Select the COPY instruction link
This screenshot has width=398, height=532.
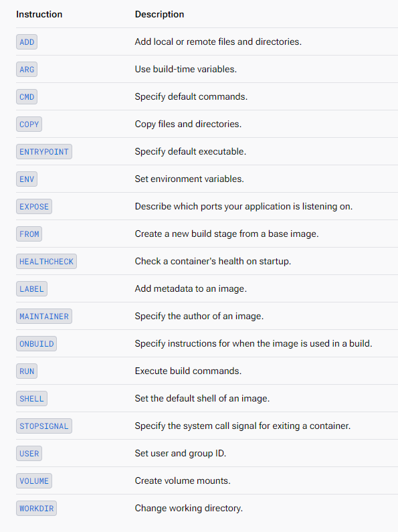click(x=29, y=124)
